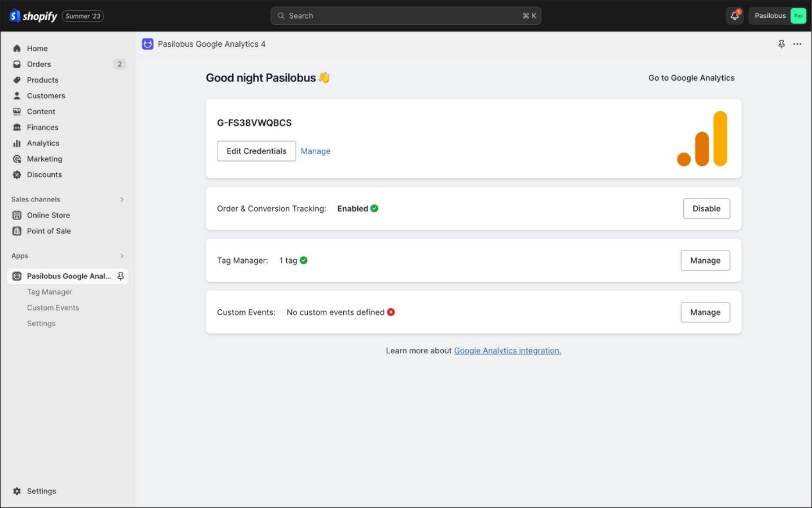Click the Google Analytics bar chart logo

point(702,139)
